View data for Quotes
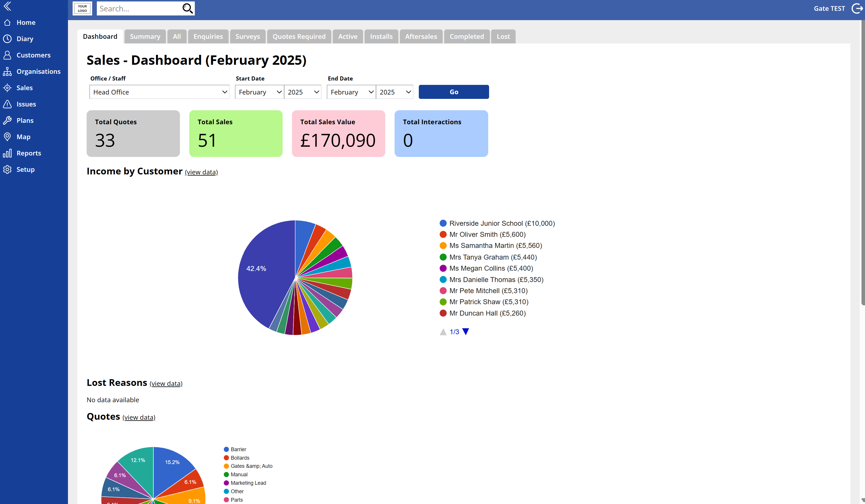The width and height of the screenshot is (865, 504). point(139,417)
